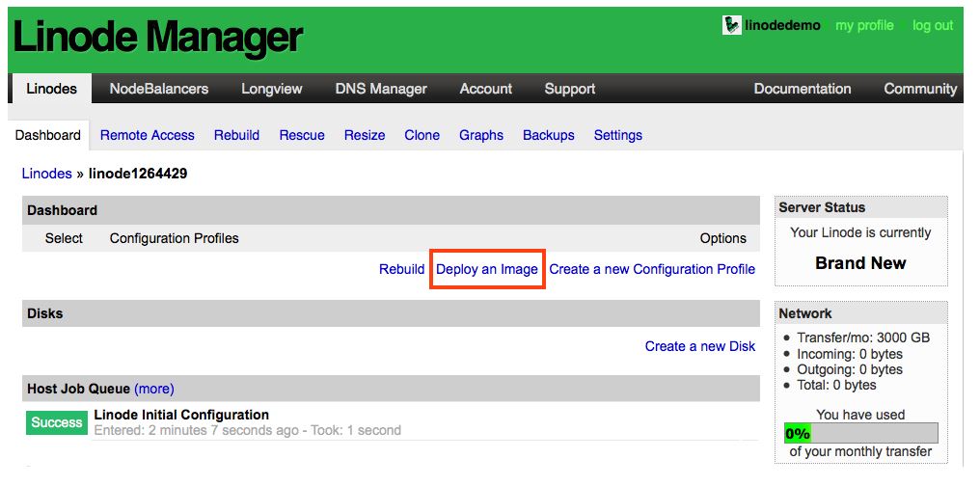The width and height of the screenshot is (980, 486).
Task: Click the Outgoing: 0 bytes entry
Action: pos(850,369)
